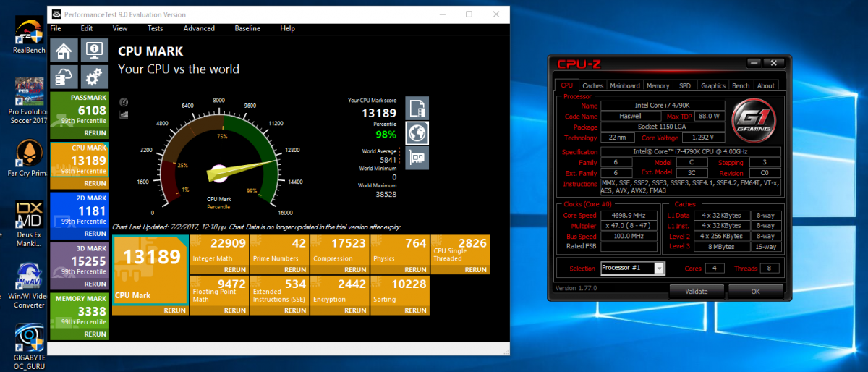This screenshot has width=868, height=372.
Task: Open the Advanced menu
Action: click(199, 28)
